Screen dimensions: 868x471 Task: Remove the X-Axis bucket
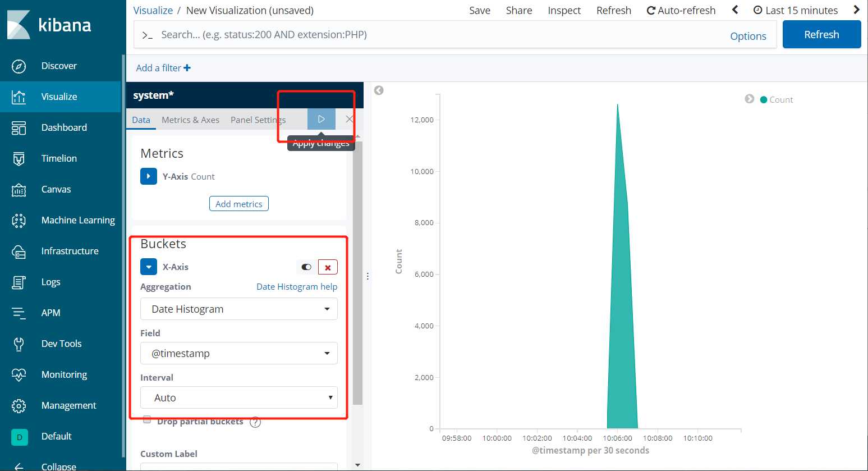pos(328,267)
